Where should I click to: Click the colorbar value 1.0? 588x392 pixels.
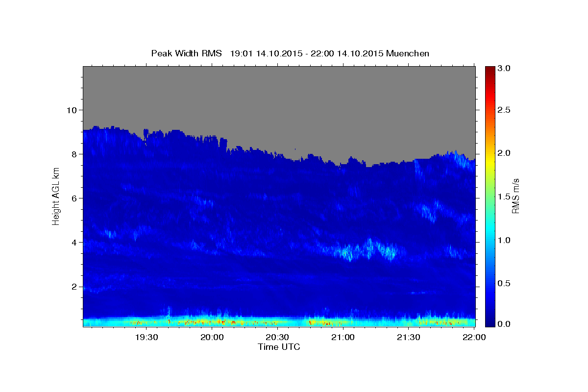504,240
